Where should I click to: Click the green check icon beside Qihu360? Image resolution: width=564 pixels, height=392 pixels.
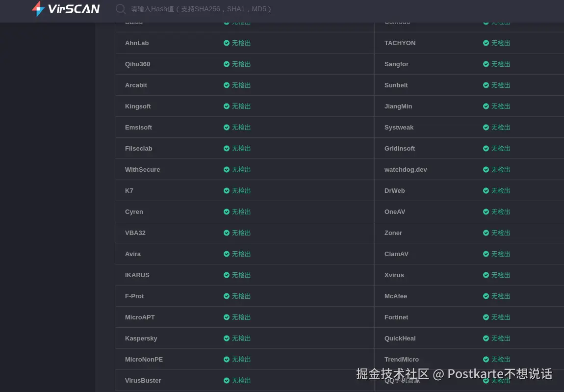coord(227,64)
